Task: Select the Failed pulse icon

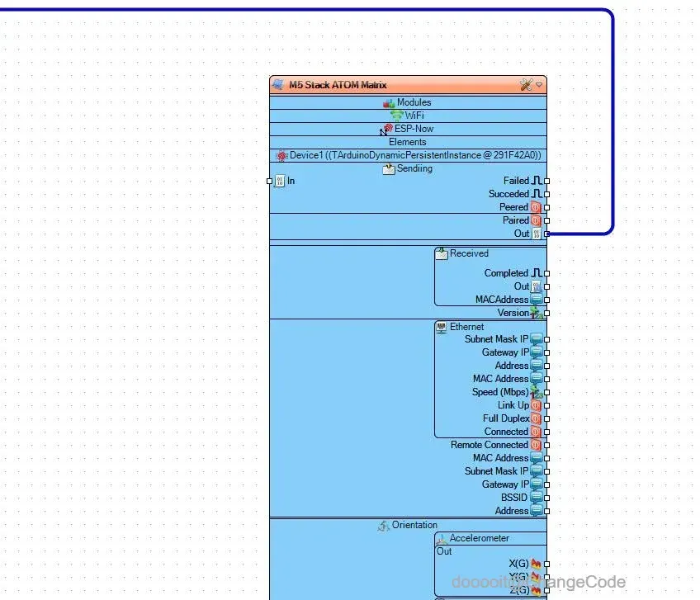Action: tap(537, 181)
